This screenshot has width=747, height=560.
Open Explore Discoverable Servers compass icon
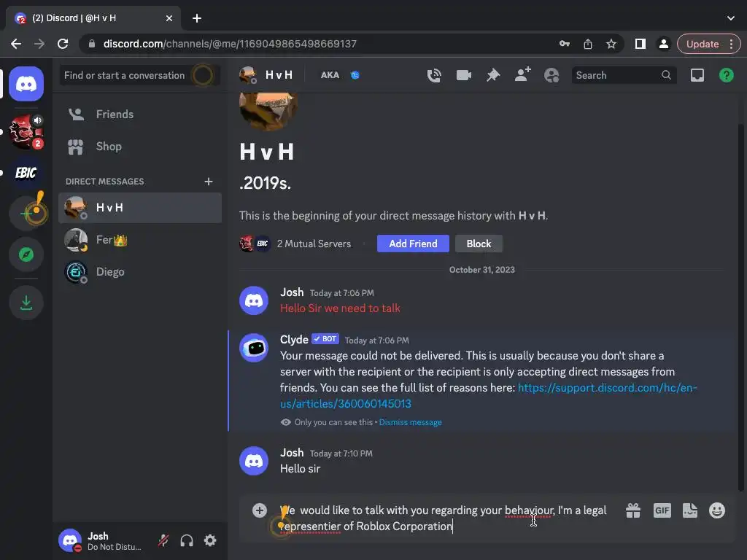[26, 254]
